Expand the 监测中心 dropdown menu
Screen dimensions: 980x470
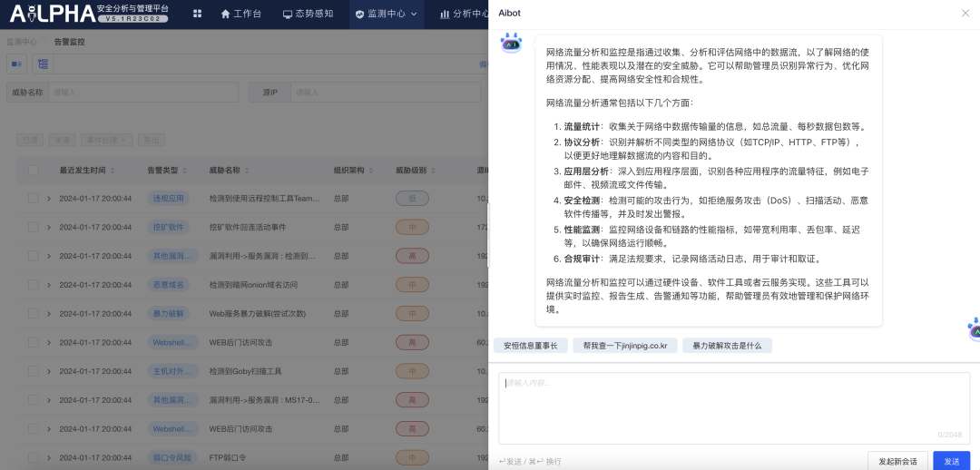tap(387, 15)
